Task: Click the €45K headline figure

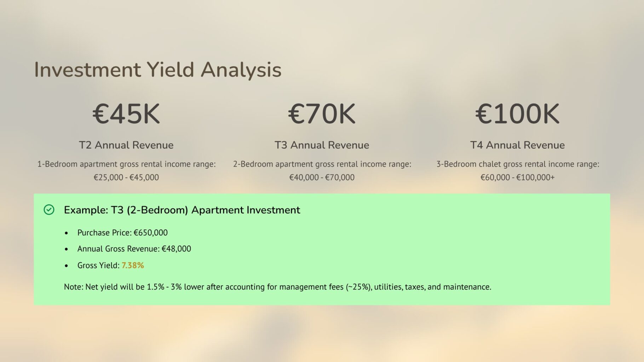Action: (126, 114)
